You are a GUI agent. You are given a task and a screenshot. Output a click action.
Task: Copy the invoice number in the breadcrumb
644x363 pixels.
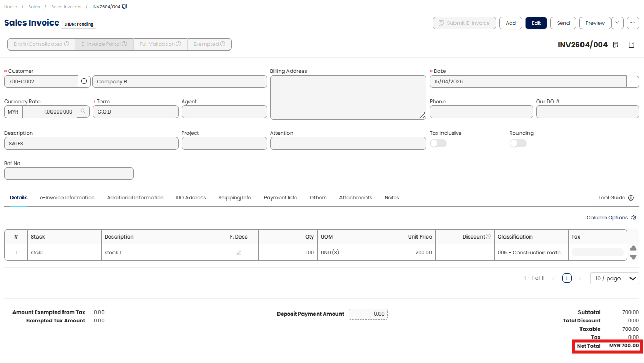coord(124,7)
